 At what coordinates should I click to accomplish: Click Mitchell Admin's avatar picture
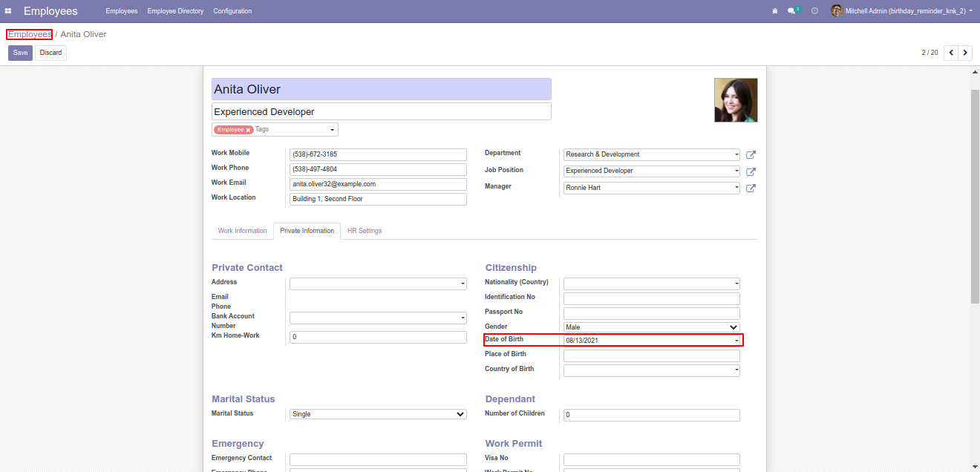pyautogui.click(x=837, y=11)
